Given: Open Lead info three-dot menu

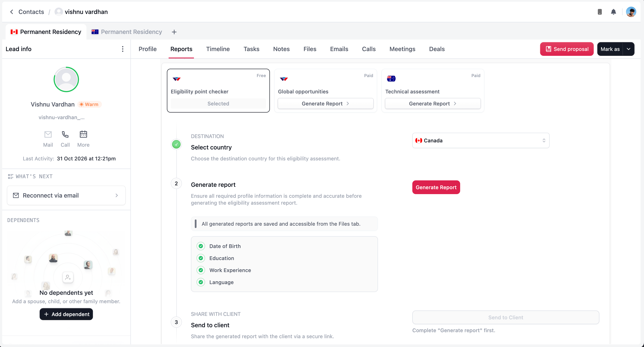Looking at the screenshot, I should point(122,49).
